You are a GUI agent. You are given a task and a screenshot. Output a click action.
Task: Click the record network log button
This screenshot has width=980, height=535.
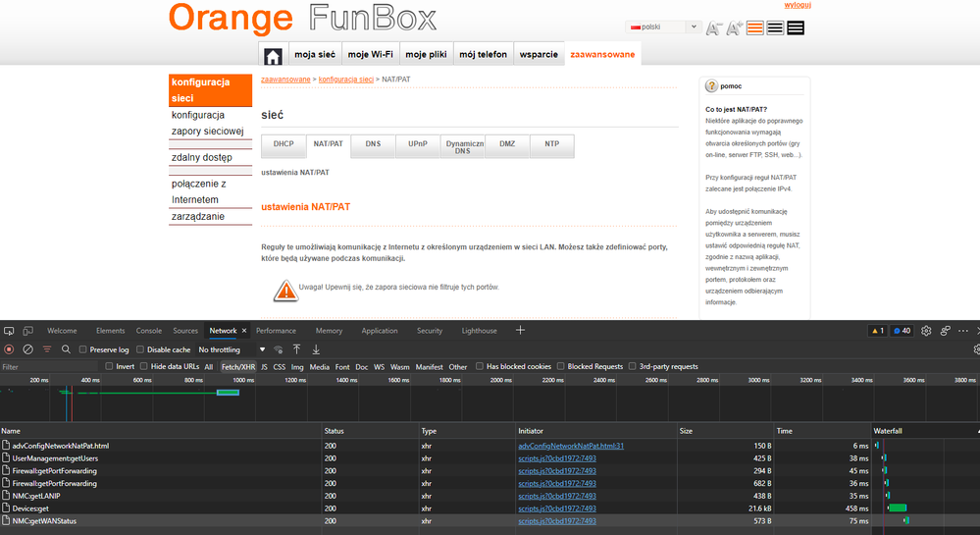[9, 349]
